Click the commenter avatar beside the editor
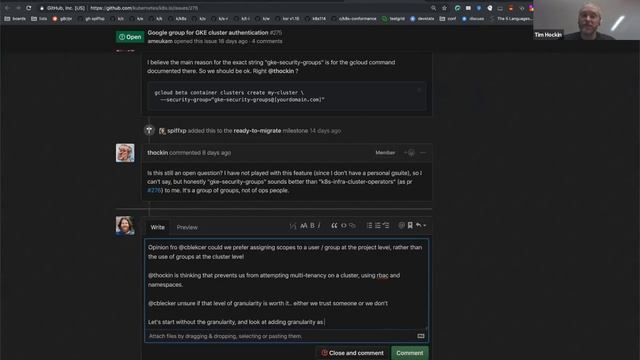 (125, 225)
